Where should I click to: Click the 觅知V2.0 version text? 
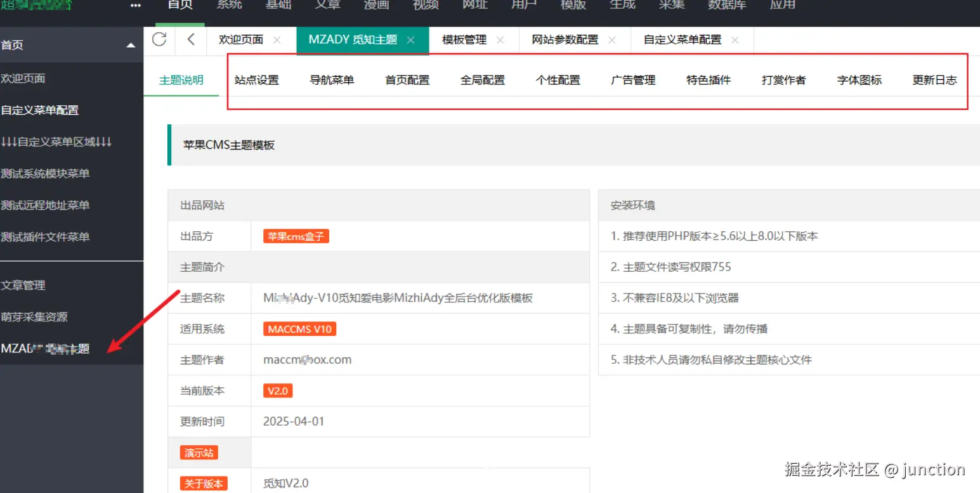tap(285, 483)
